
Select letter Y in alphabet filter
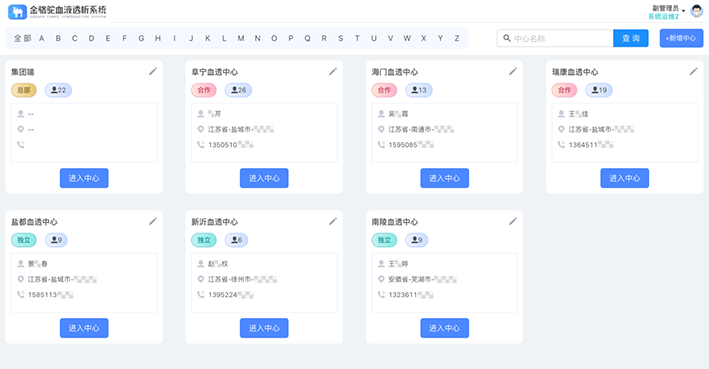pos(440,38)
